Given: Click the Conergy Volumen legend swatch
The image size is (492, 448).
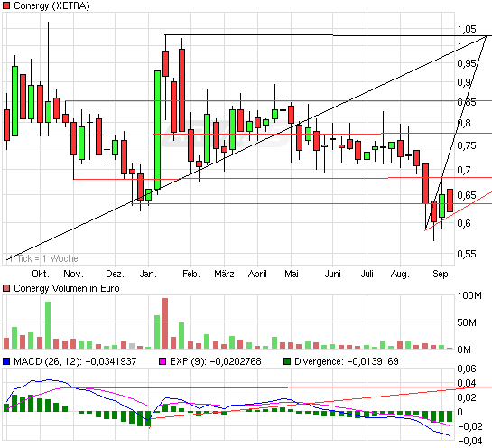Looking at the screenshot, I should pyautogui.click(x=6, y=288).
